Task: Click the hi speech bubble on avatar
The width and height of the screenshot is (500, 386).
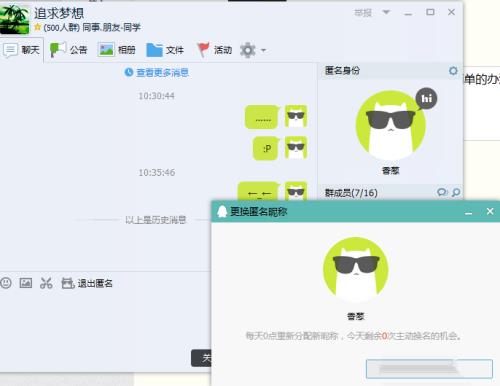Action: 426,98
